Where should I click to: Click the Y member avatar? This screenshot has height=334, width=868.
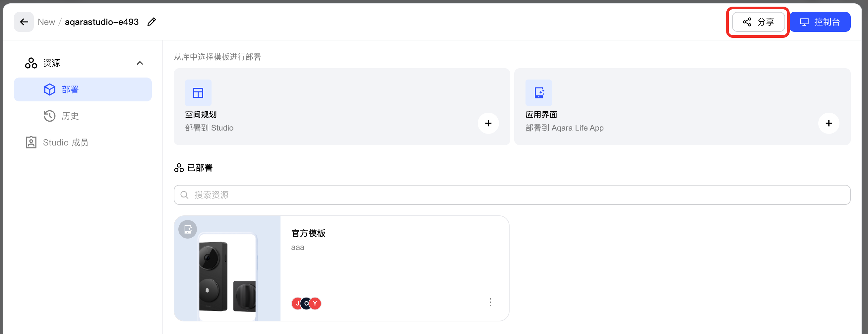pyautogui.click(x=315, y=304)
